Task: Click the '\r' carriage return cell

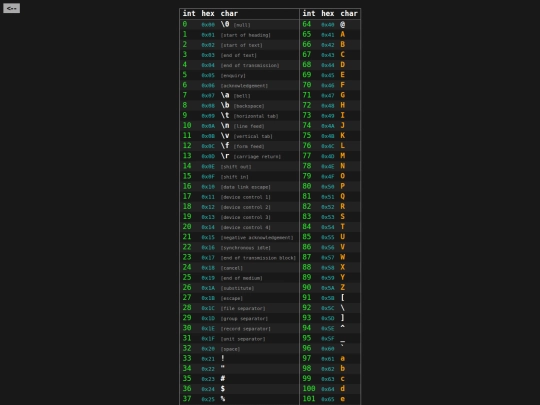Action: [x=225, y=156]
